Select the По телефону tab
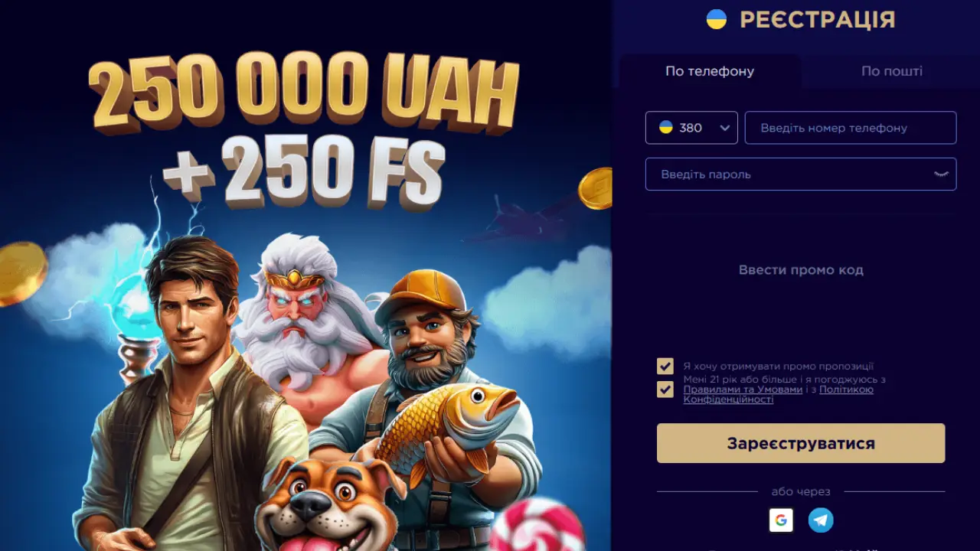This screenshot has height=551, width=980. tap(710, 71)
